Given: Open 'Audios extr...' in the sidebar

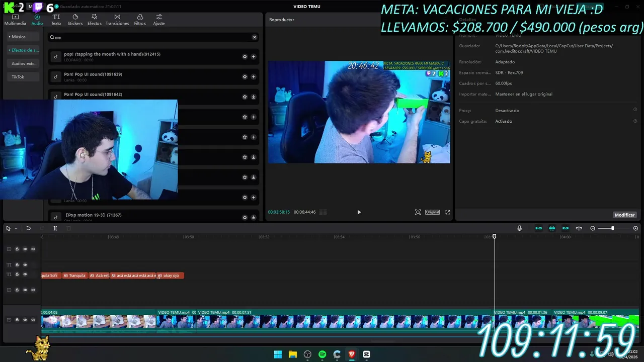Looking at the screenshot, I should [24, 63].
